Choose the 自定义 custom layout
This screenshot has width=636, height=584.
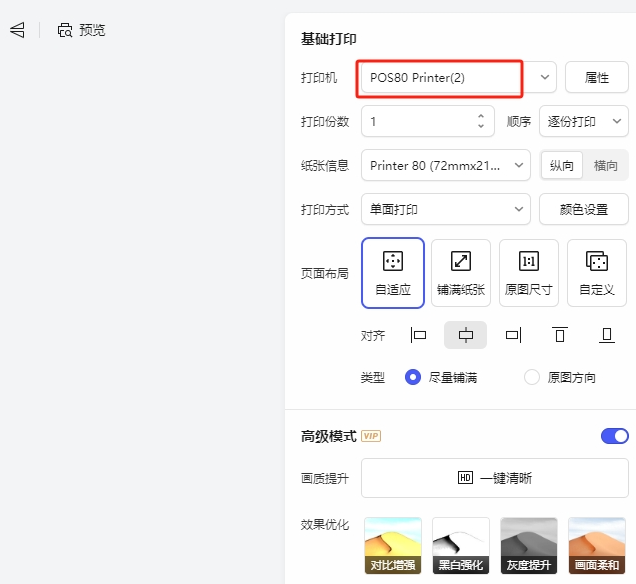tap(597, 271)
